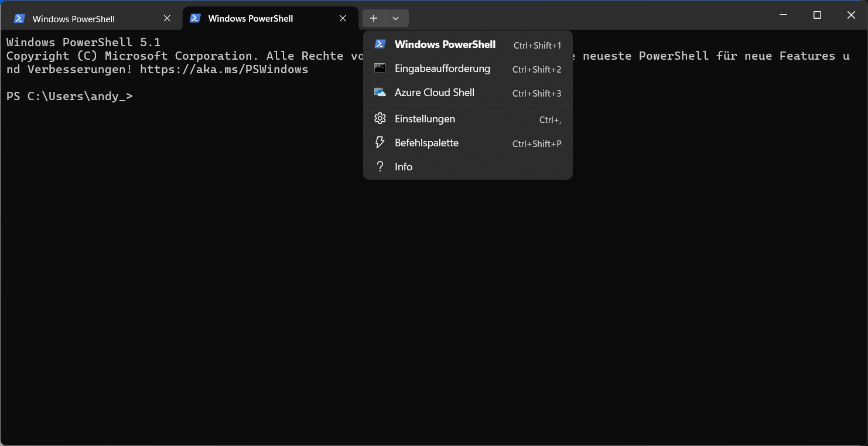Select the active second Windows PowerShell tab
868x446 pixels.
pyautogui.click(x=269, y=18)
